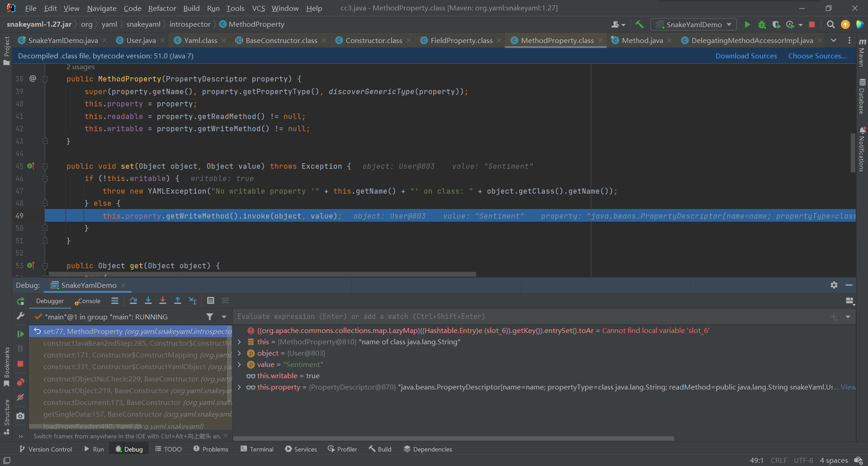Screen dimensions: 868x466
Task: Open the Refactor menu
Action: [x=162, y=8]
